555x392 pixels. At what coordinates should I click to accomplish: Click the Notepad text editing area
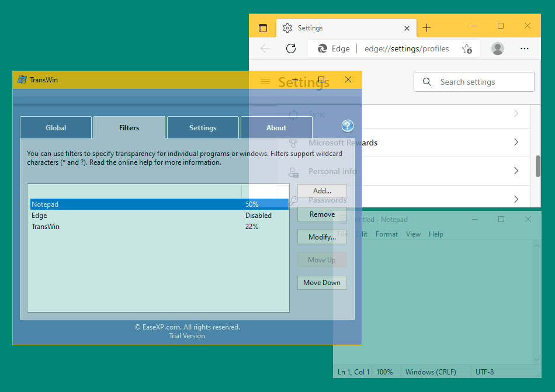click(432, 302)
